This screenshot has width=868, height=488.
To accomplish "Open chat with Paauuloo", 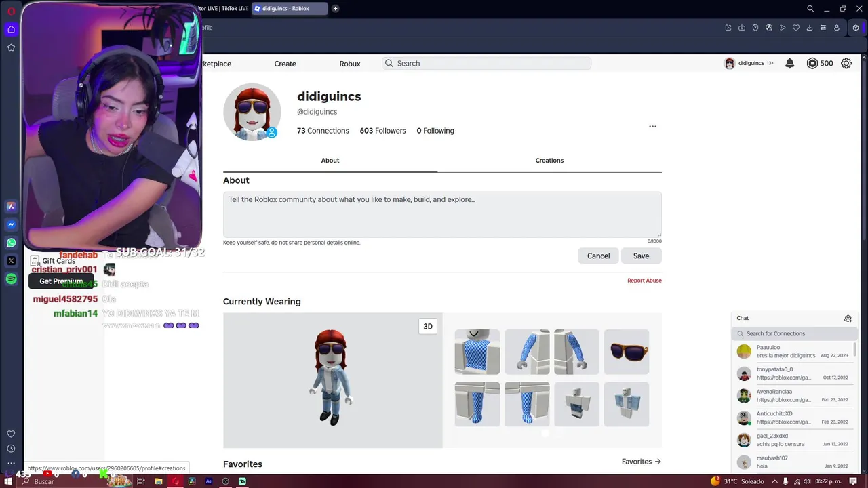I will (x=793, y=351).
